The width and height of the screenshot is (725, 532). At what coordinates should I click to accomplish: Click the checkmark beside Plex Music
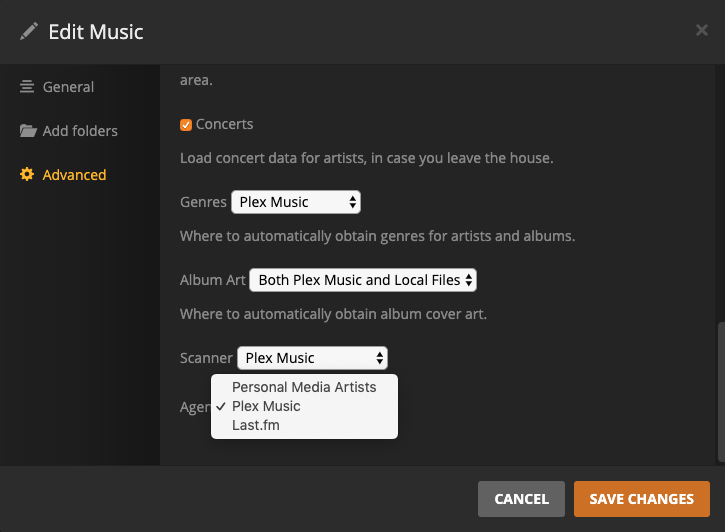tap(221, 406)
